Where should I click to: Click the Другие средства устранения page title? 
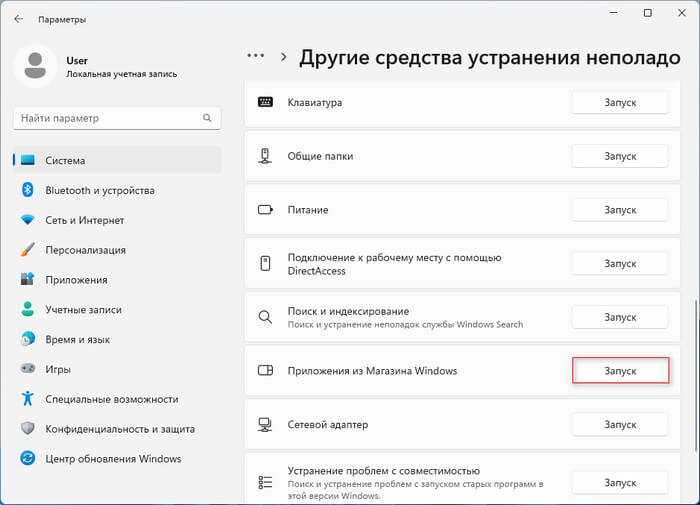[490, 58]
